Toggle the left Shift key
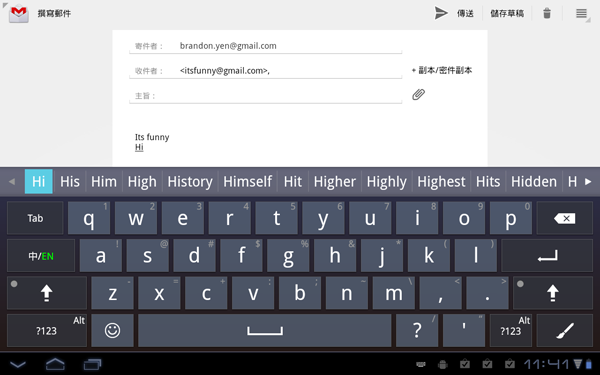 point(47,293)
